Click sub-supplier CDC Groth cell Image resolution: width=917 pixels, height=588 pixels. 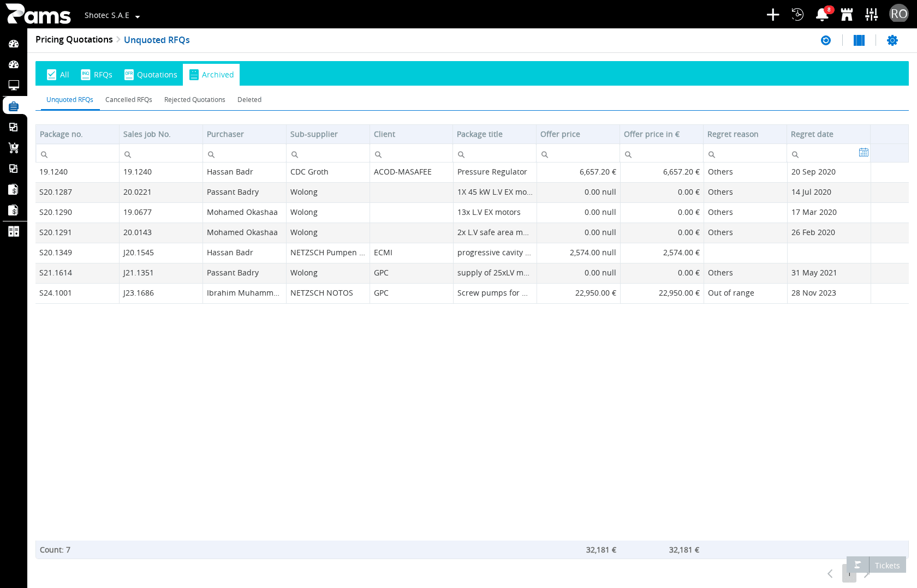[327, 172]
